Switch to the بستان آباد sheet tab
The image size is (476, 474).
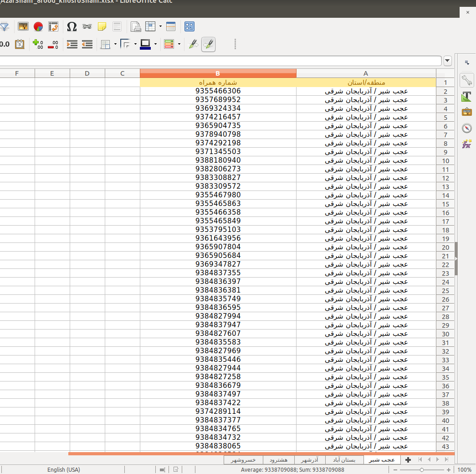pyautogui.click(x=344, y=460)
